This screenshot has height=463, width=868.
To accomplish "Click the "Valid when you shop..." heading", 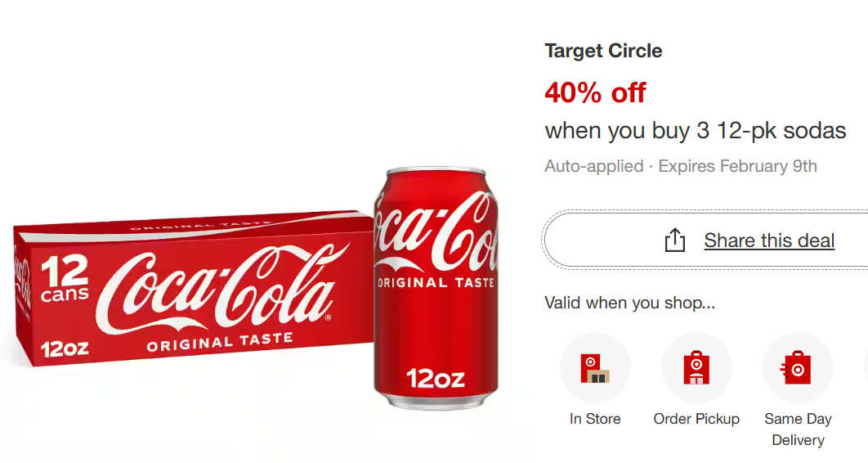I will coord(629,303).
